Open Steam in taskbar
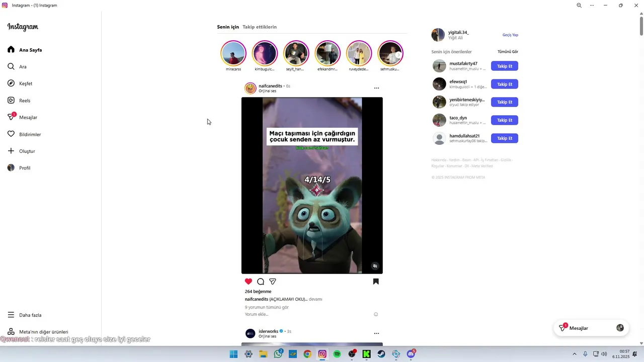Image resolution: width=644 pixels, height=362 pixels. click(x=381, y=354)
